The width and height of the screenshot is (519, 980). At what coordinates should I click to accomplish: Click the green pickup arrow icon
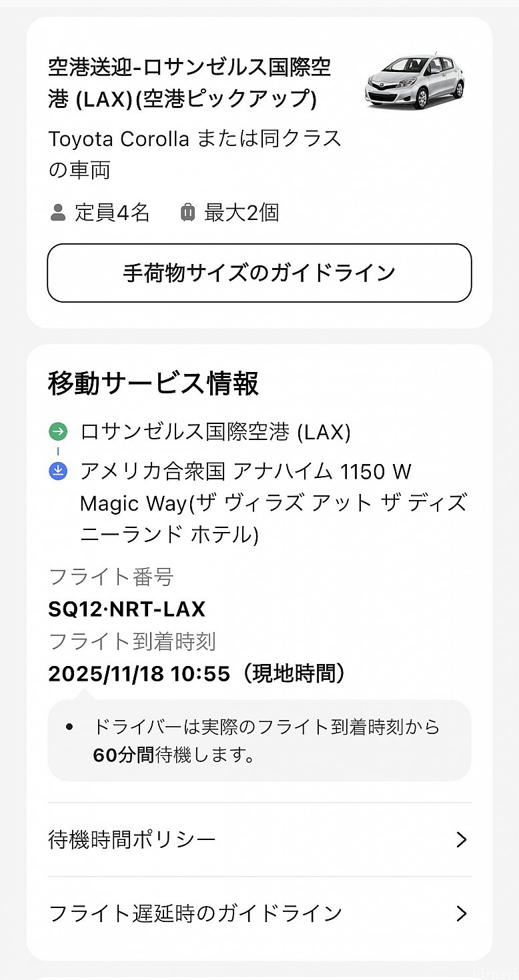point(59,432)
